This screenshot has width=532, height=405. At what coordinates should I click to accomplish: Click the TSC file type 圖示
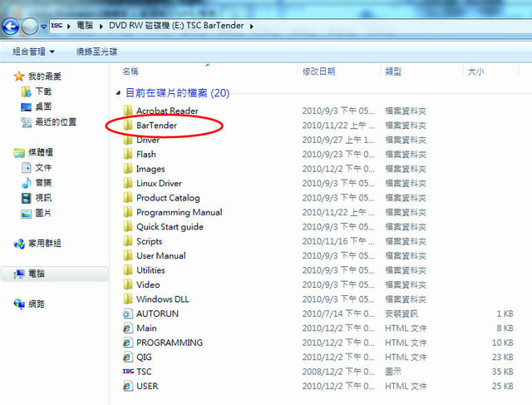pyautogui.click(x=393, y=372)
